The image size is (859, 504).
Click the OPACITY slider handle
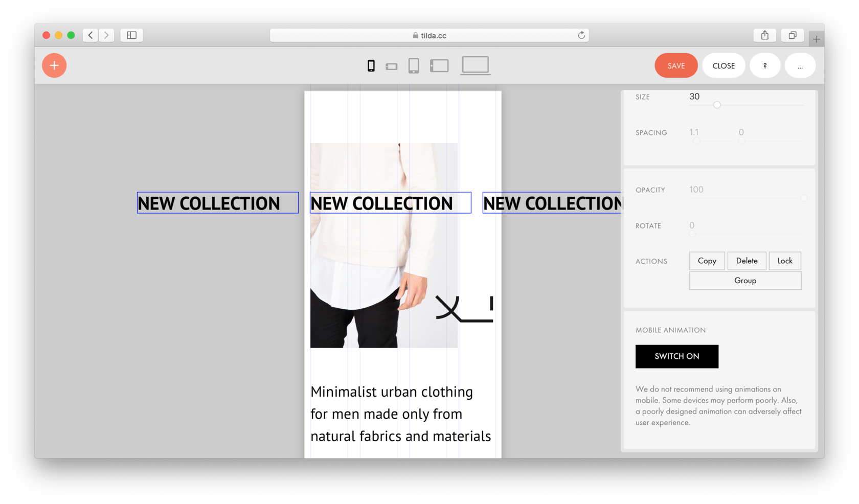point(804,198)
